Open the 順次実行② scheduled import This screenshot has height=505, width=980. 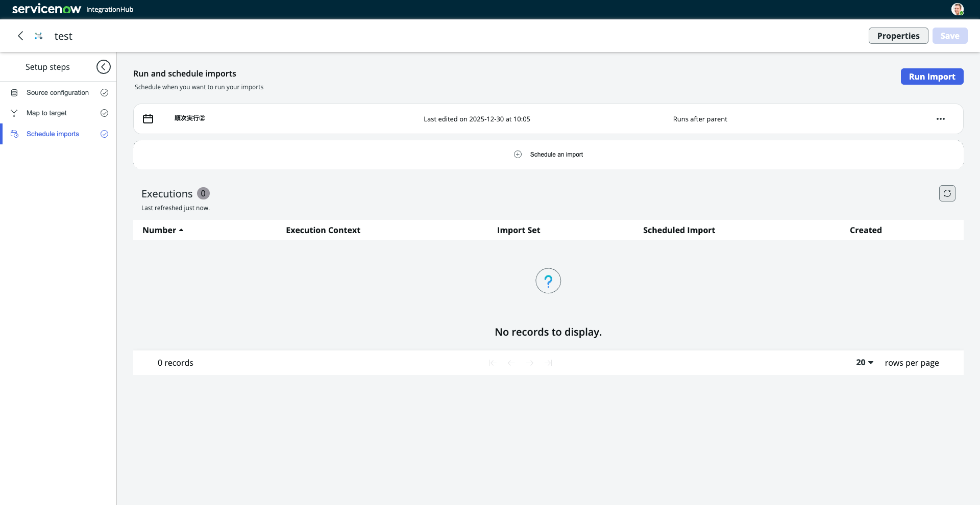[190, 118]
